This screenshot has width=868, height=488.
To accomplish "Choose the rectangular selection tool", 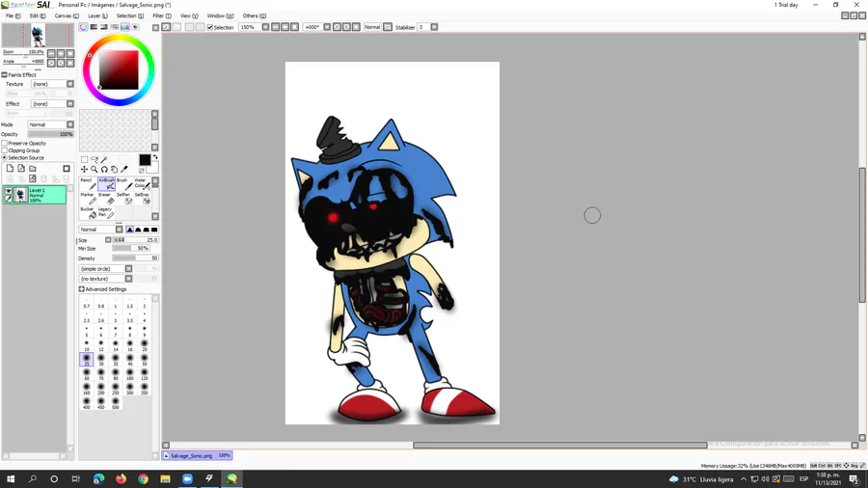I will click(x=84, y=159).
